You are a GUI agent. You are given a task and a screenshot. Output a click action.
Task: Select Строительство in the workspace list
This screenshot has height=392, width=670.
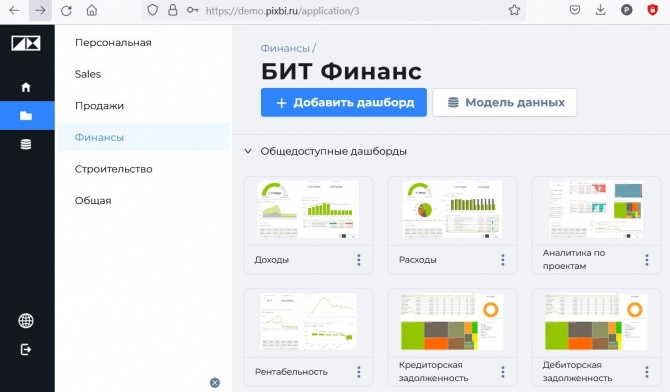113,169
